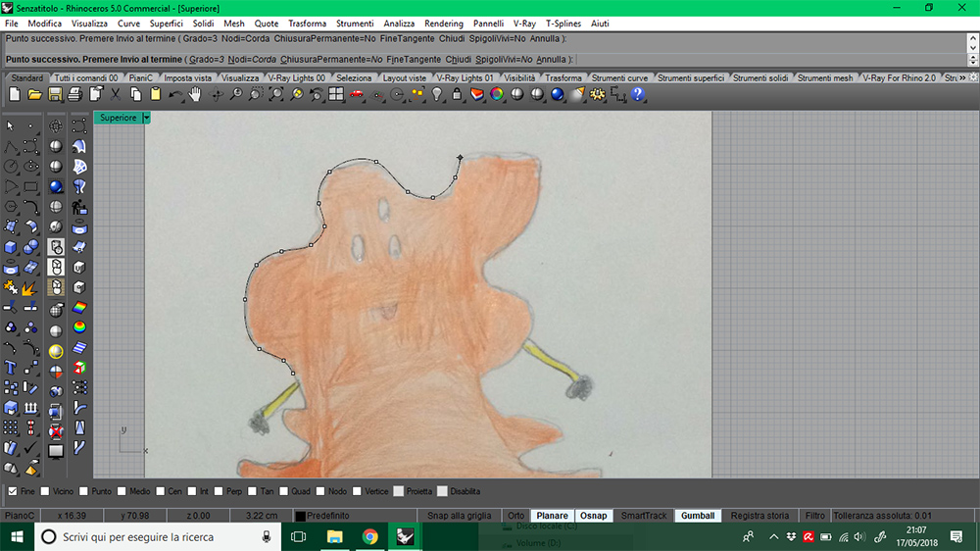This screenshot has height=551, width=980.
Task: Click the Chiudi command-line option
Action: pos(458,60)
